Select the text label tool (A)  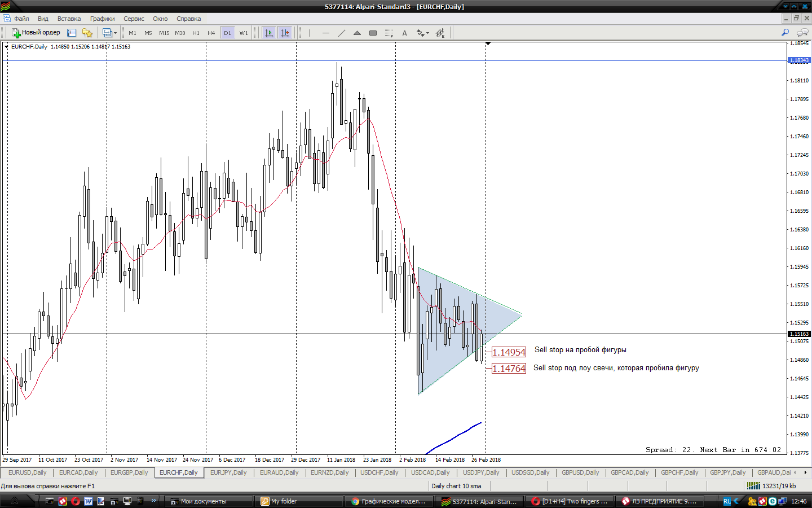click(404, 33)
